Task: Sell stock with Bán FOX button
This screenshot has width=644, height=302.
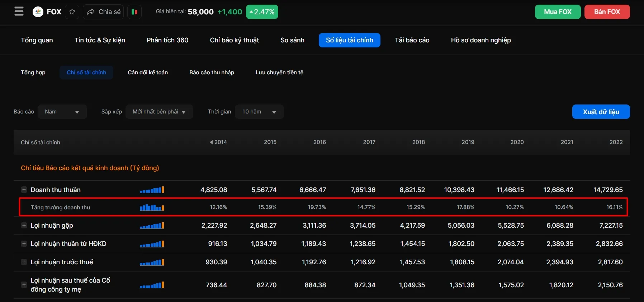Action: 607,12
